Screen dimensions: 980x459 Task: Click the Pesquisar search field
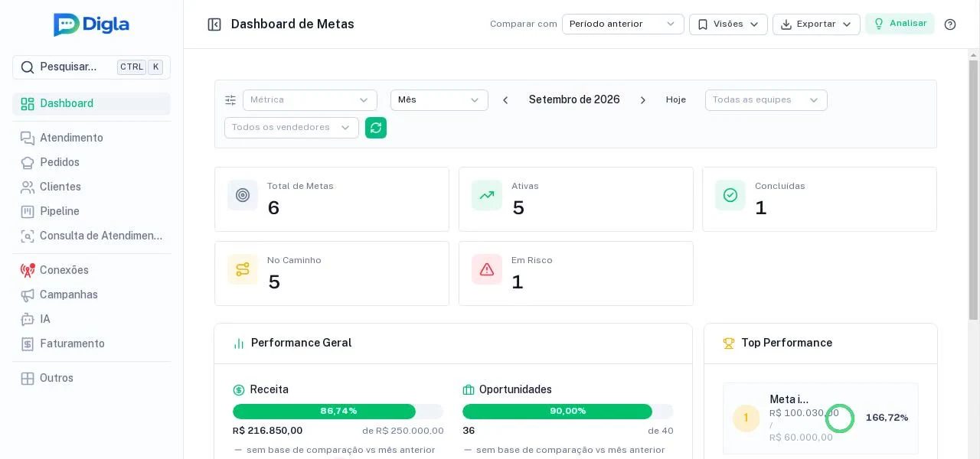tap(91, 67)
